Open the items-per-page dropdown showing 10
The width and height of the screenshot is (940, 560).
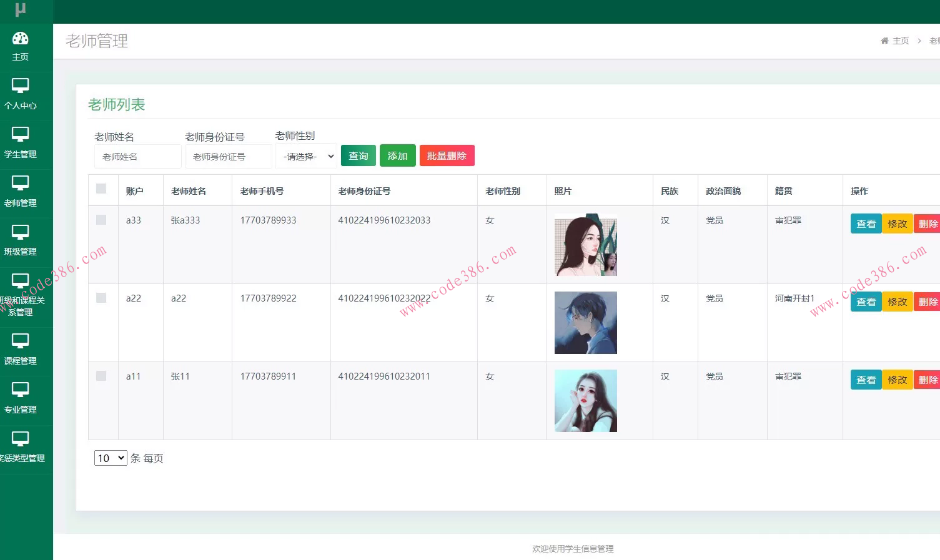tap(110, 458)
